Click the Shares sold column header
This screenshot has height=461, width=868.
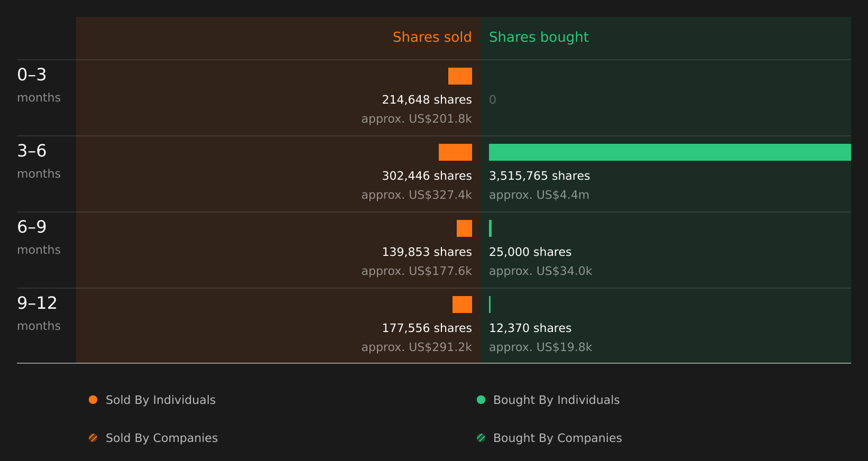[x=432, y=37]
